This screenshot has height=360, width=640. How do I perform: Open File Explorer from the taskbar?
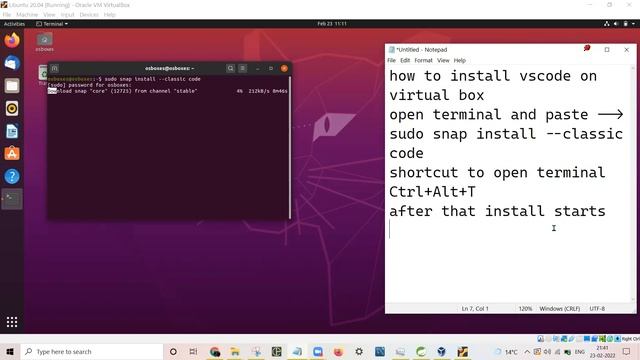(x=235, y=351)
